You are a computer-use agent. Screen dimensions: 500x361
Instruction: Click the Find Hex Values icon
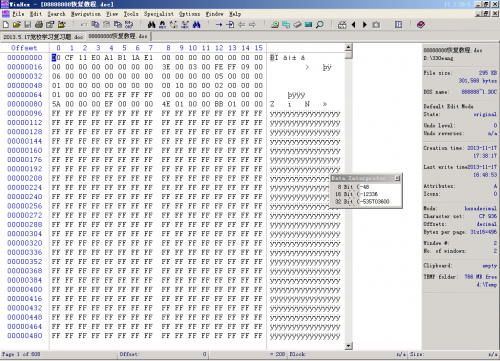point(163,25)
